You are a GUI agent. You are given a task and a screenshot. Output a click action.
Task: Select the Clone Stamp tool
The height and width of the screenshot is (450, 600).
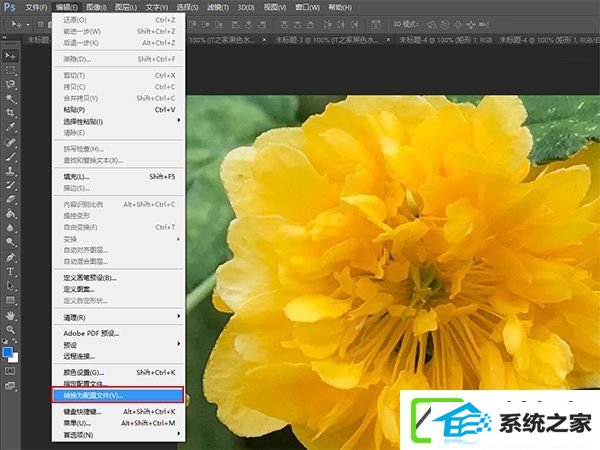10,171
